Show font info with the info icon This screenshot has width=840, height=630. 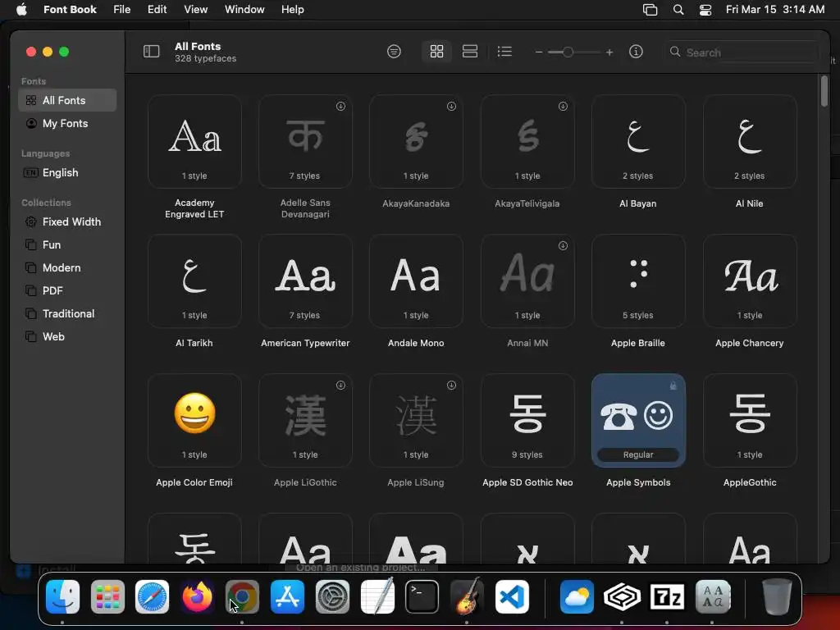tap(636, 52)
